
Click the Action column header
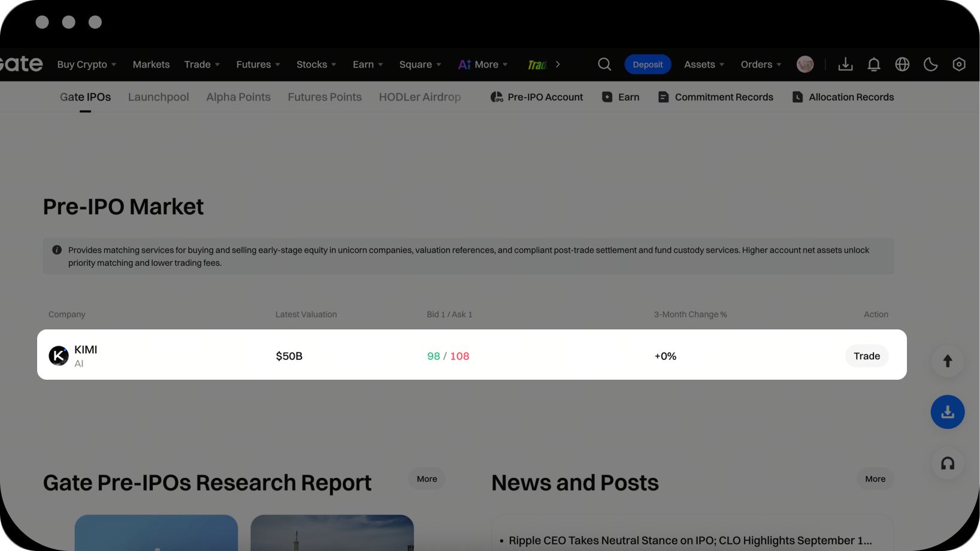point(876,314)
